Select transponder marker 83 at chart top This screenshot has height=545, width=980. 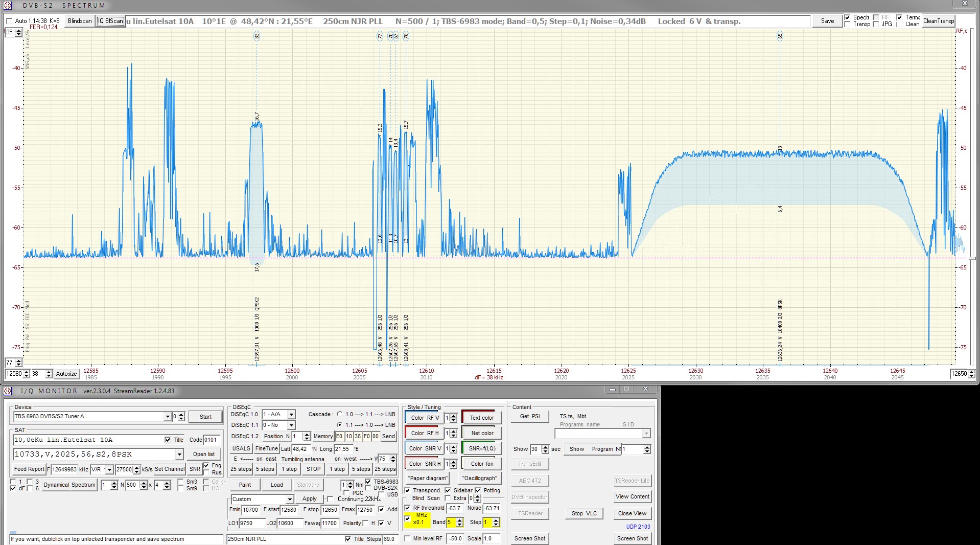click(256, 36)
